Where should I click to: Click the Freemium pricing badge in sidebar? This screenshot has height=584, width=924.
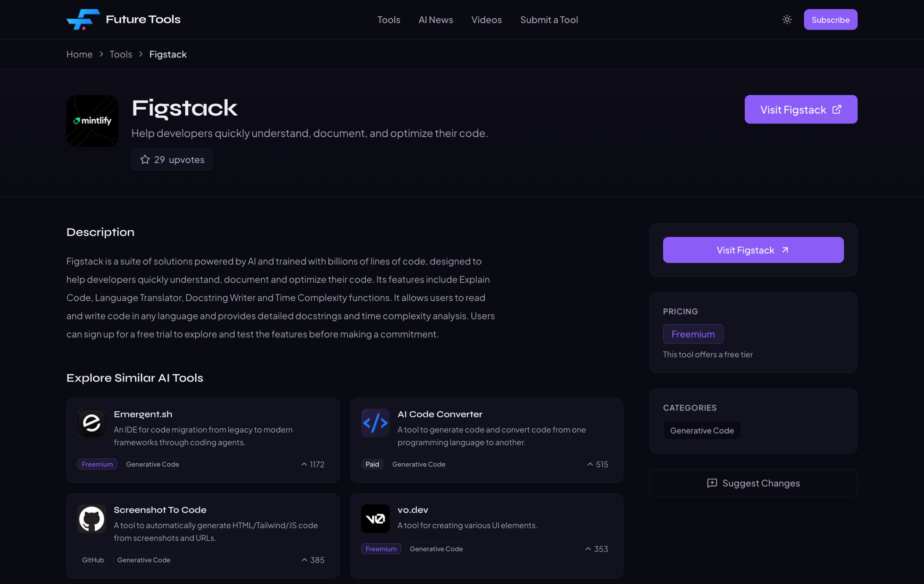pyautogui.click(x=693, y=334)
